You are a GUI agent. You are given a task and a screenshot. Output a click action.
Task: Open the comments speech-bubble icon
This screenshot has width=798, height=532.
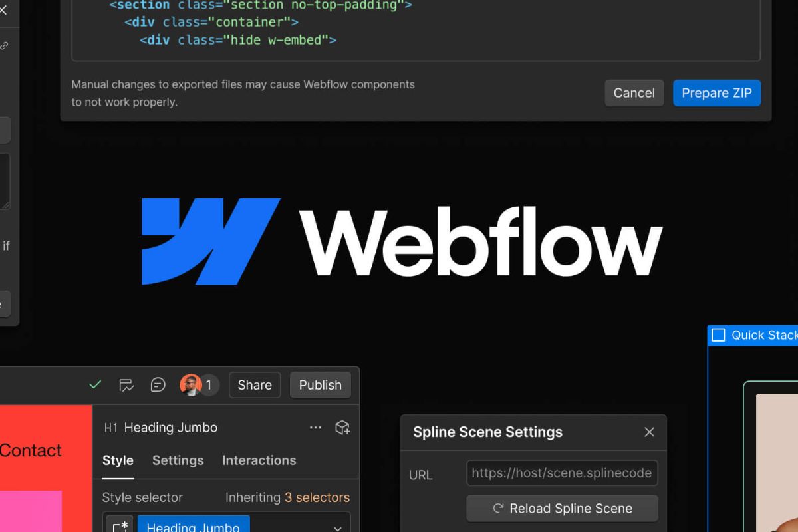(x=158, y=384)
